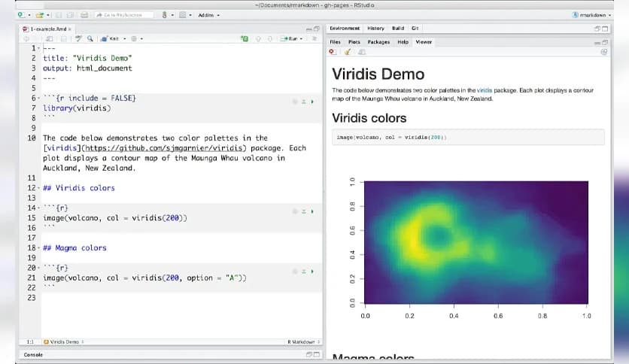This screenshot has width=629, height=364.
Task: Follow the viridis link in the viewer
Action: tap(485, 90)
